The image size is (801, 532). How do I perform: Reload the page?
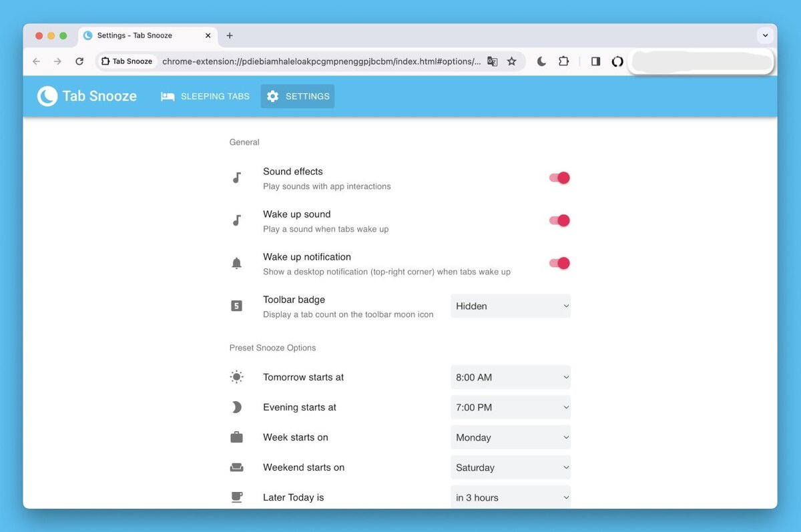[x=79, y=61]
